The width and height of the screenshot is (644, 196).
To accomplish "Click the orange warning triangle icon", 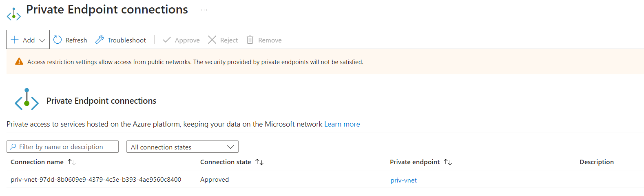I will 19,62.
